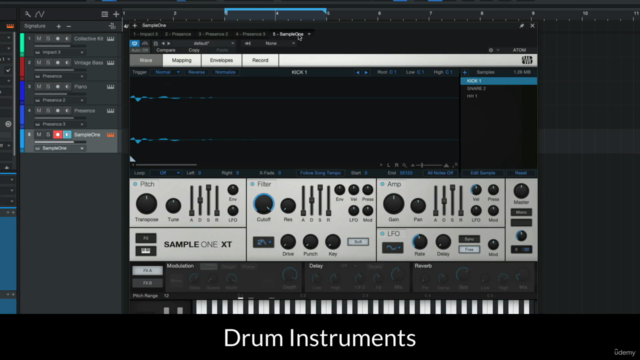640x360 pixels.
Task: Click the filter Cutoff knob
Action: pyautogui.click(x=264, y=204)
